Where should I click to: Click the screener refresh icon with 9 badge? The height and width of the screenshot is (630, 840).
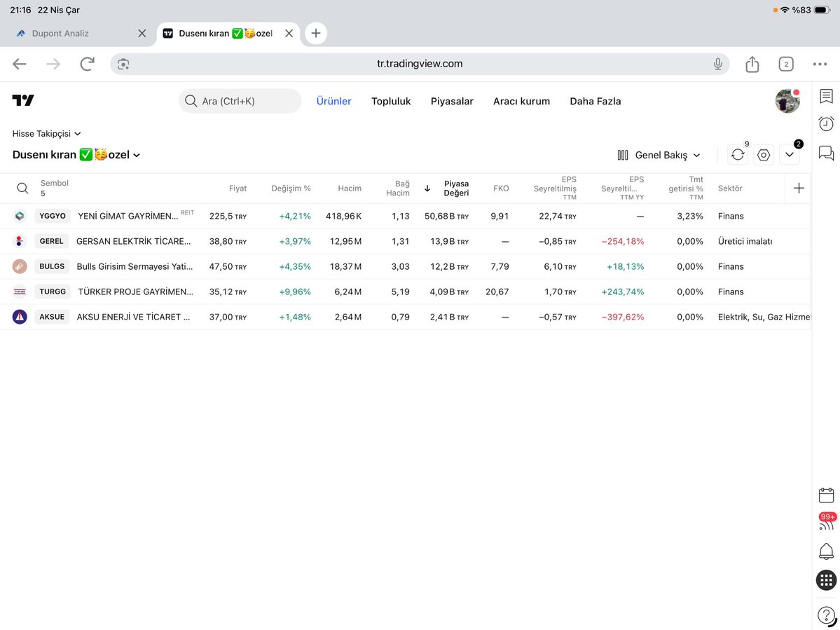pyautogui.click(x=738, y=155)
